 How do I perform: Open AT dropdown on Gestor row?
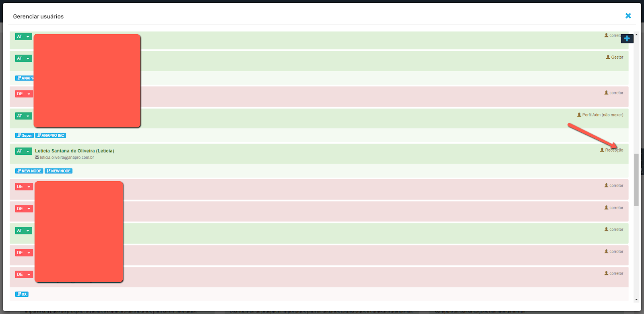pyautogui.click(x=24, y=59)
